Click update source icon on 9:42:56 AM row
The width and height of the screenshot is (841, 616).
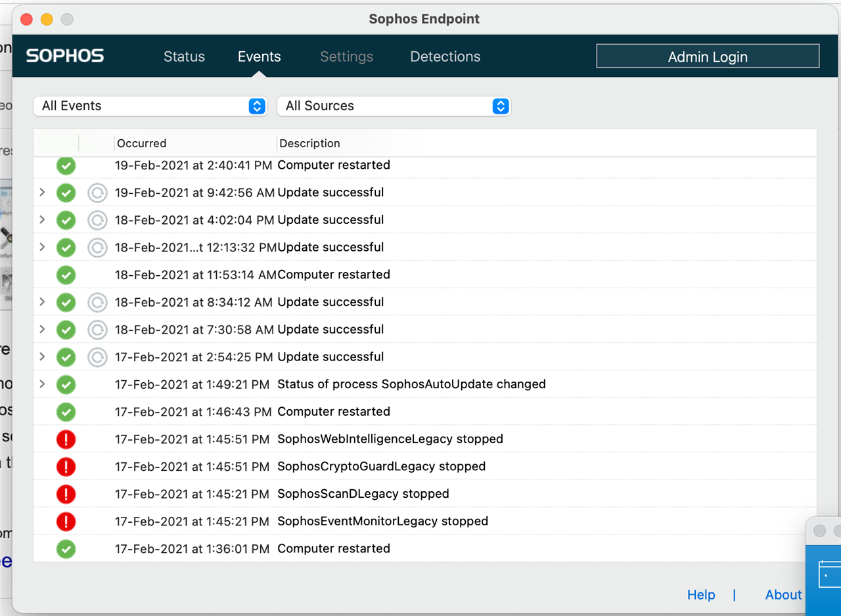(97, 192)
